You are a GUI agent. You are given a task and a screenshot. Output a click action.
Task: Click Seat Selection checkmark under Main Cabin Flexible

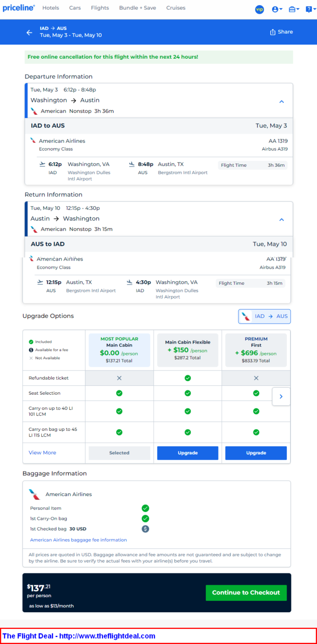tap(188, 393)
